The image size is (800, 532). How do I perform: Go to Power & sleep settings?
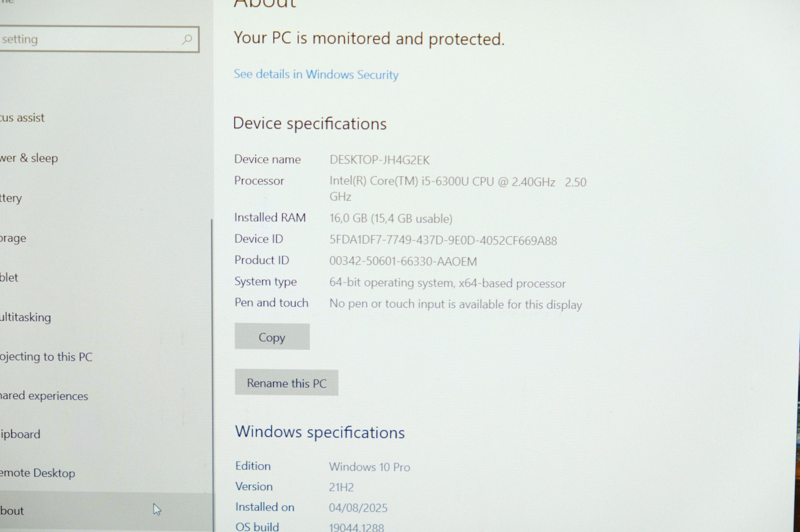29,158
